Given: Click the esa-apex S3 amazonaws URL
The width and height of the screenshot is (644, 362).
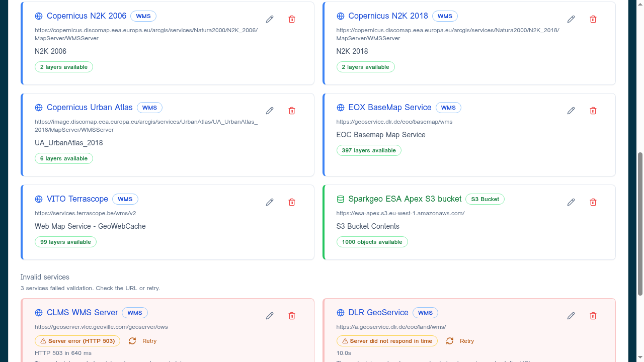Looking at the screenshot, I should coord(400,213).
